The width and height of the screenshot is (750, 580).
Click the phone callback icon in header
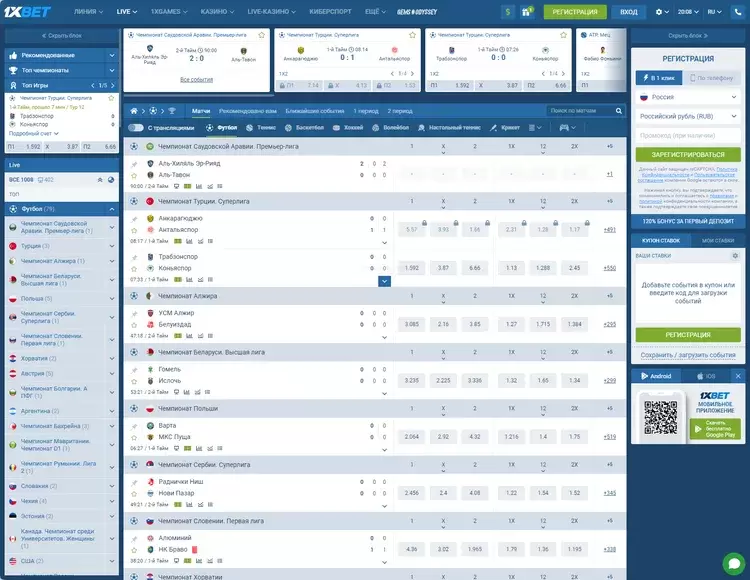point(738,12)
